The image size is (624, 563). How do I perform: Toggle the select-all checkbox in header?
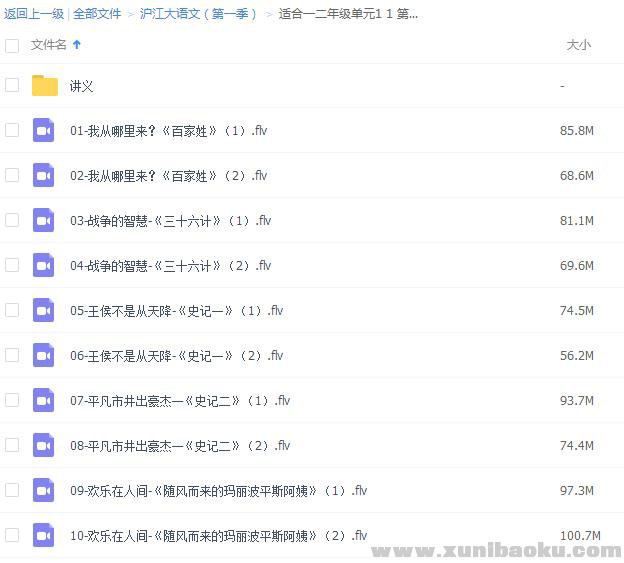click(12, 45)
